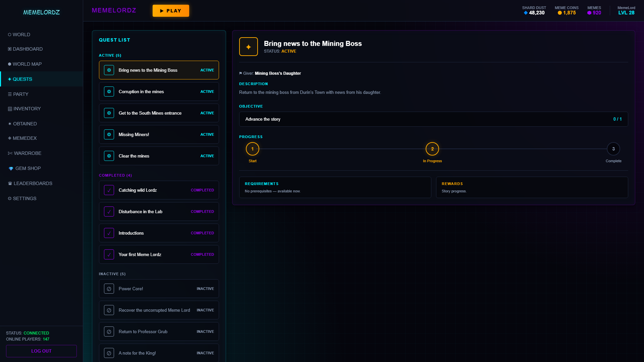The width and height of the screenshot is (644, 362).
Task: Go to Dashboard in the sidebar
Action: (x=42, y=49)
